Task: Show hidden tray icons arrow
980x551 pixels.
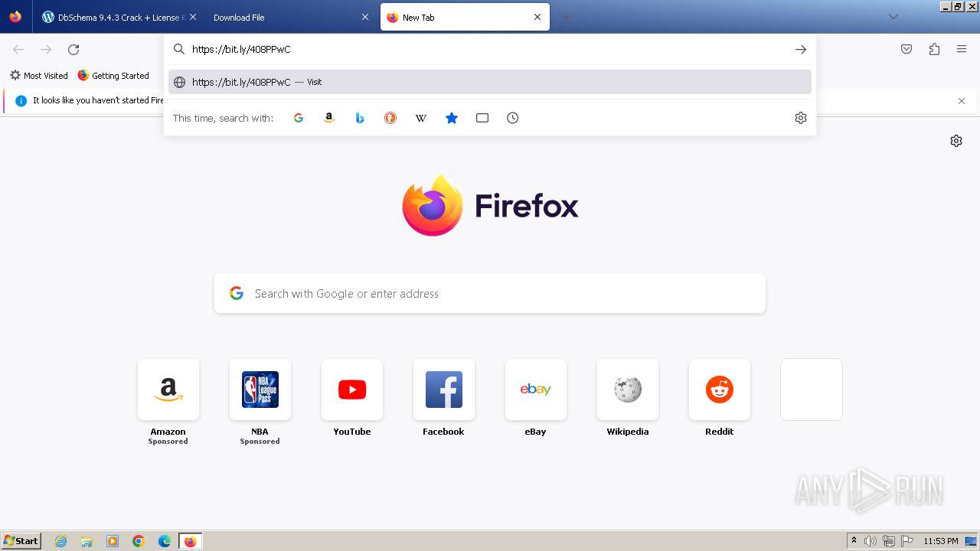Action: pyautogui.click(x=854, y=541)
